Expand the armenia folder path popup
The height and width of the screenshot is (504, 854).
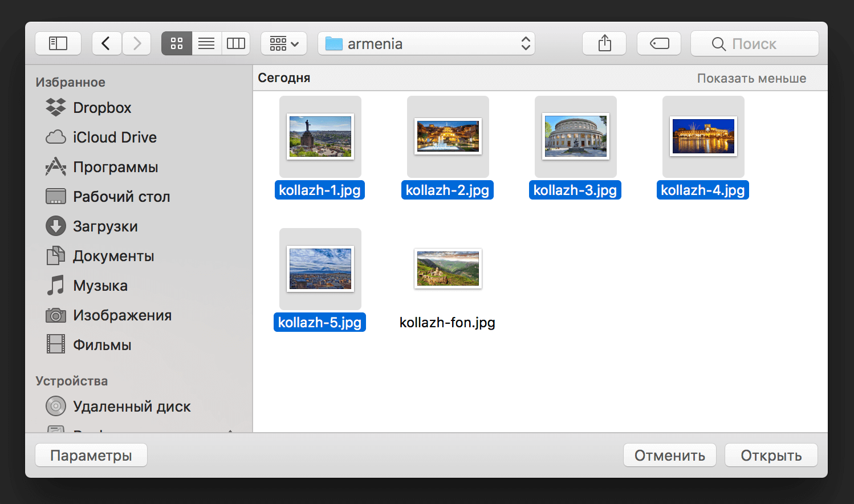point(426,43)
